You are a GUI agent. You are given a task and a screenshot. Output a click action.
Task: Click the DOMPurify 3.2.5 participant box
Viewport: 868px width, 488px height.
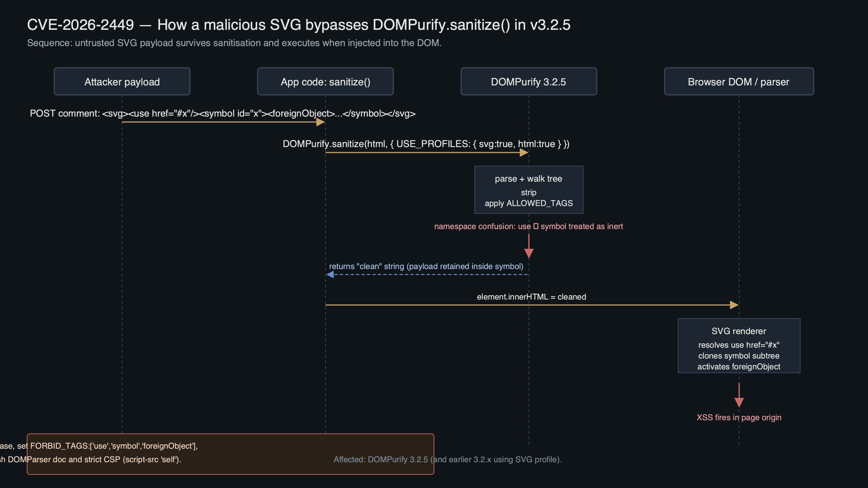tap(528, 81)
